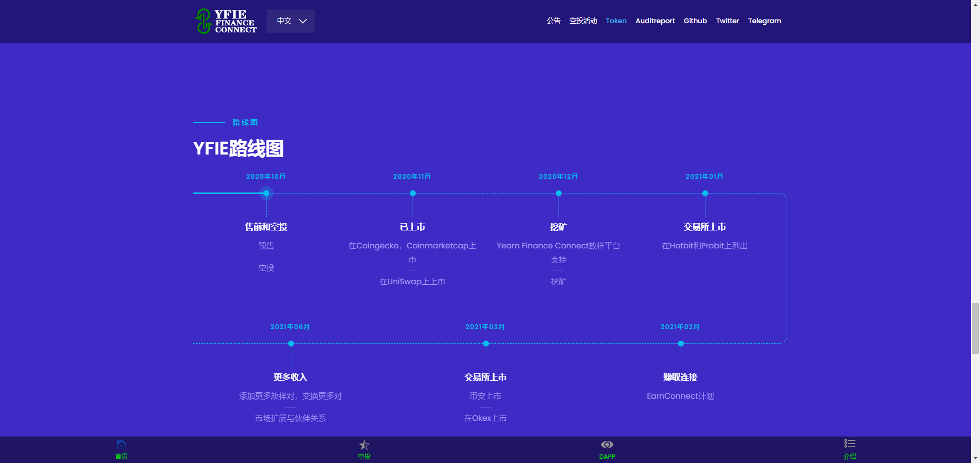Select the 2020年12月 timeline dot
Image resolution: width=980 pixels, height=463 pixels.
558,194
